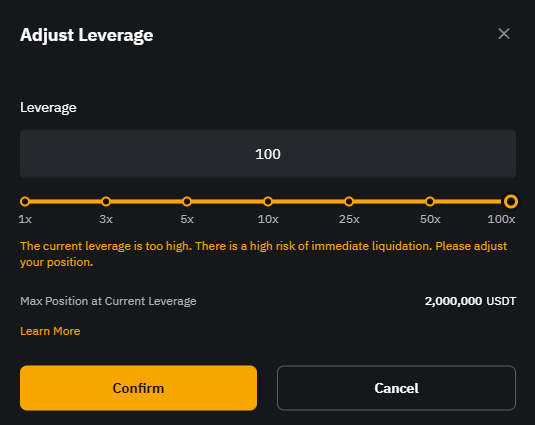Pick the 25x stop dot on slider
The width and height of the screenshot is (535, 425).
click(349, 202)
